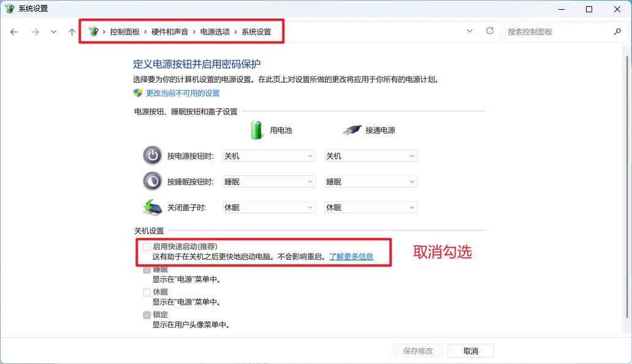Image resolution: width=632 pixels, height=364 pixels.
Task: Click the green battery icon above 用电池
Action: (x=257, y=129)
